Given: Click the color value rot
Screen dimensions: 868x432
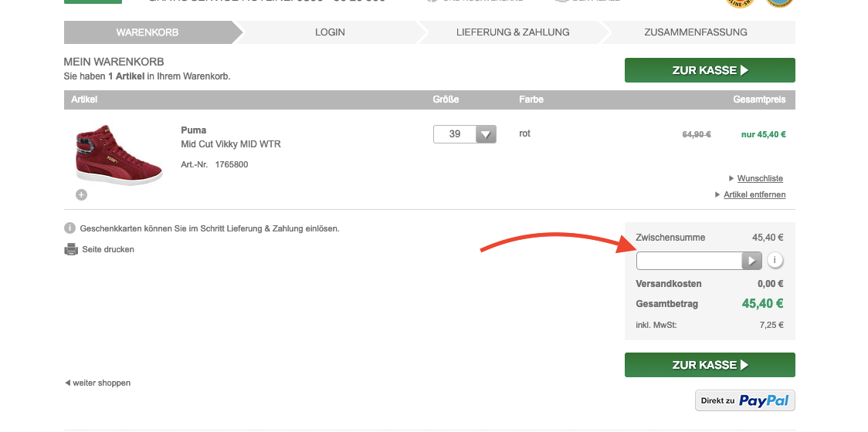Looking at the screenshot, I should coord(525,133).
